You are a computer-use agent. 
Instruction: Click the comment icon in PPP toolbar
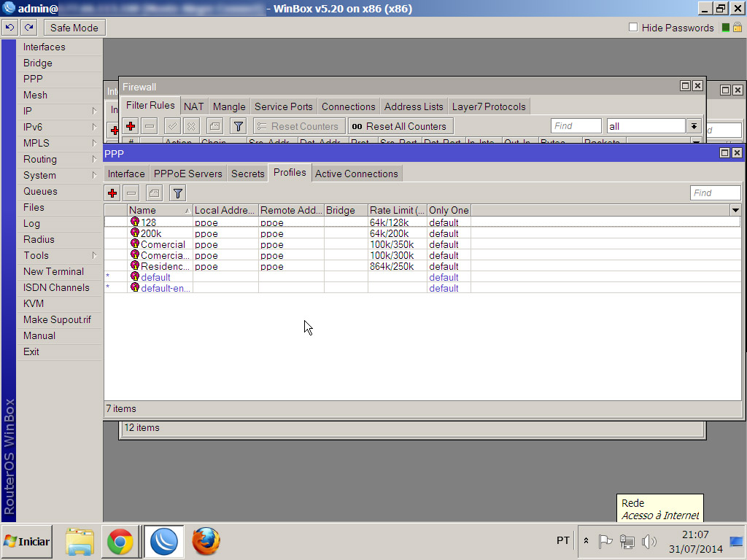155,192
